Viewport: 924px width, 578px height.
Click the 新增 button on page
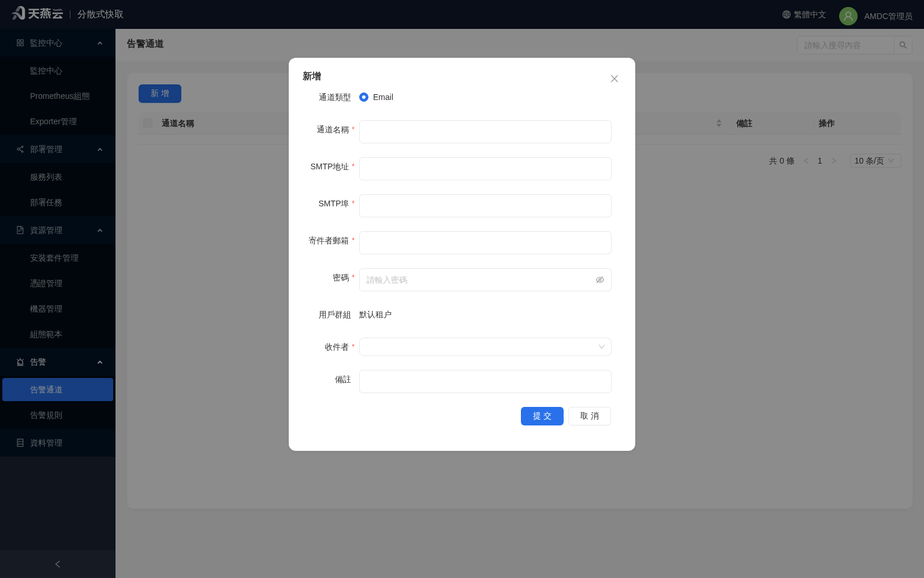coord(160,94)
